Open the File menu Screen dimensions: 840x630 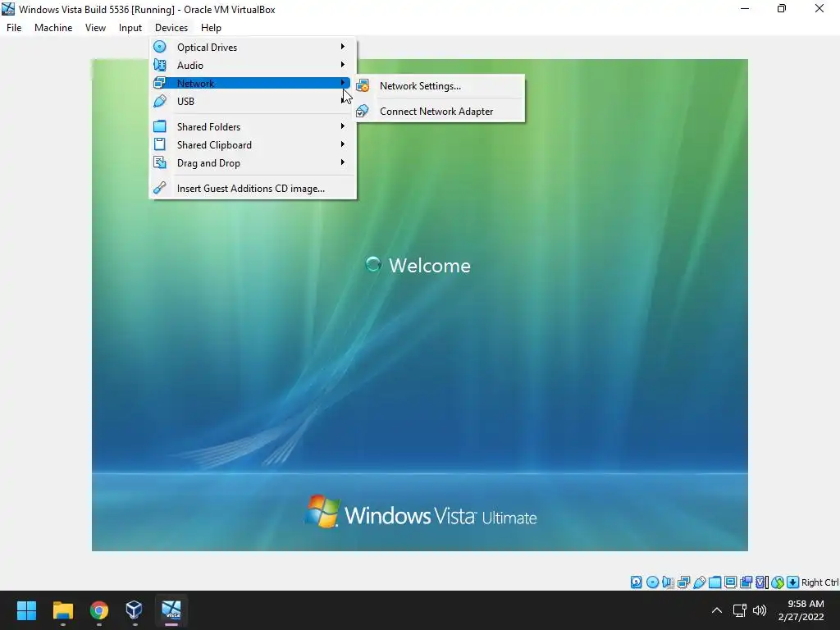point(14,28)
